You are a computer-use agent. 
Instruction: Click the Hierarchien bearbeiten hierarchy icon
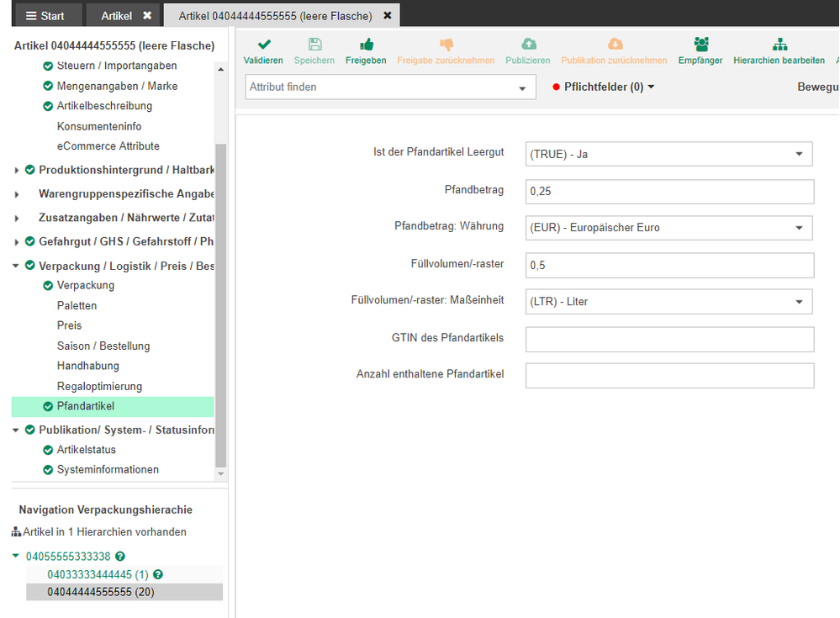pos(779,45)
